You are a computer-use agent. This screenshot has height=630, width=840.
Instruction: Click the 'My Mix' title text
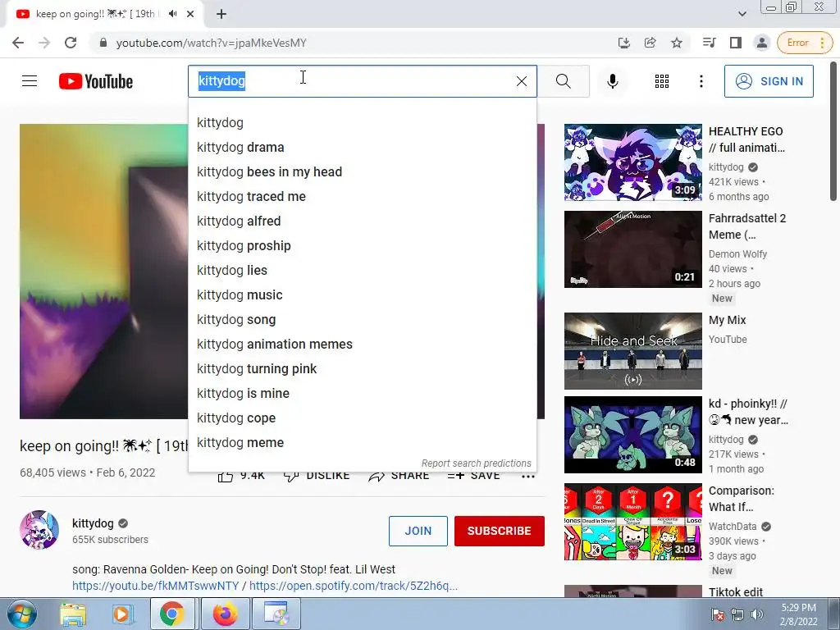[727, 321]
